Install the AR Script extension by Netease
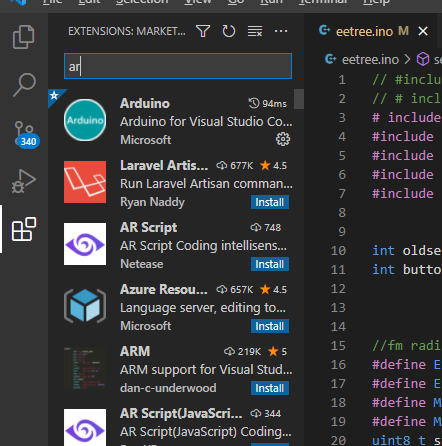 point(270,264)
